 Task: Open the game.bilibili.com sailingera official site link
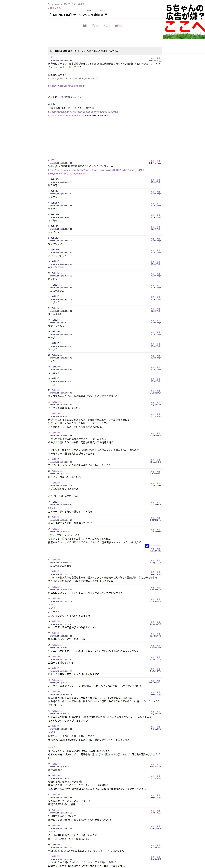(x=73, y=79)
